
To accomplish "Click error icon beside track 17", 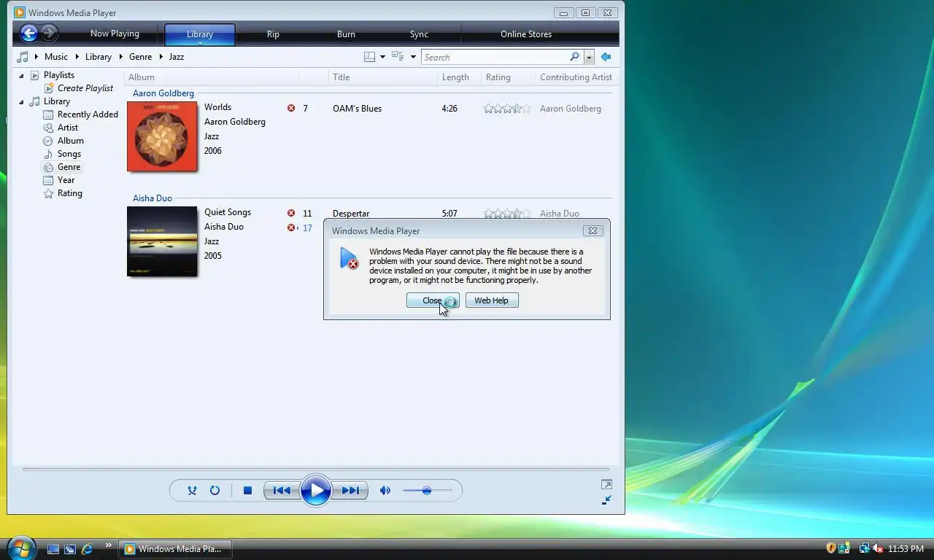I will [x=292, y=228].
